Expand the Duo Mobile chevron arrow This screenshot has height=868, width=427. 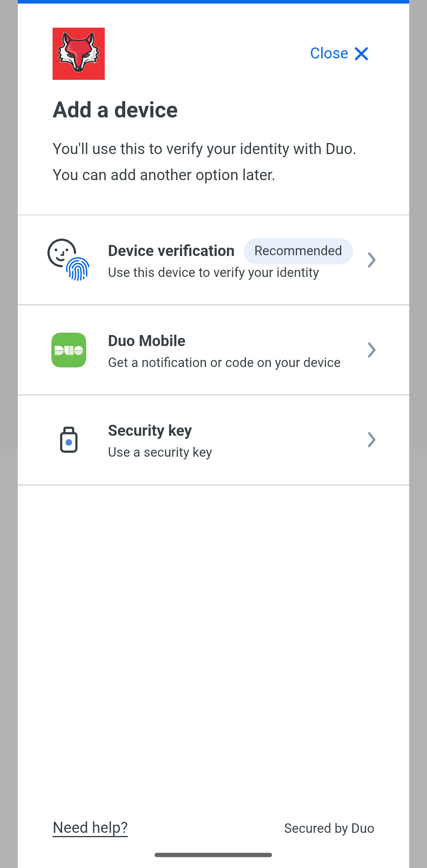(371, 350)
